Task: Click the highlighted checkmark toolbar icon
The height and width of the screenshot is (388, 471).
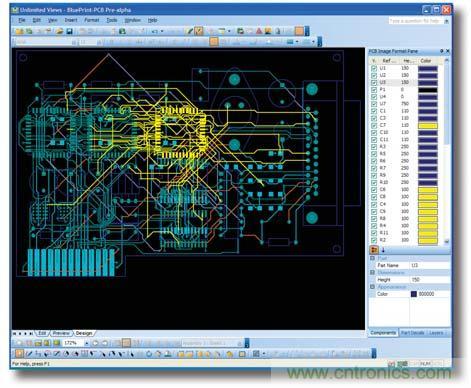Action: pyautogui.click(x=199, y=31)
